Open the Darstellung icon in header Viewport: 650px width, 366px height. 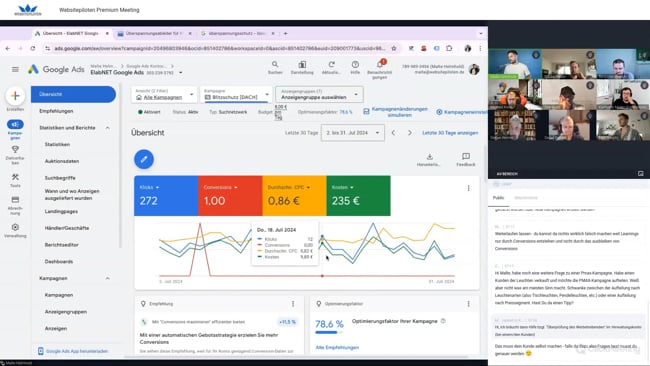click(302, 65)
